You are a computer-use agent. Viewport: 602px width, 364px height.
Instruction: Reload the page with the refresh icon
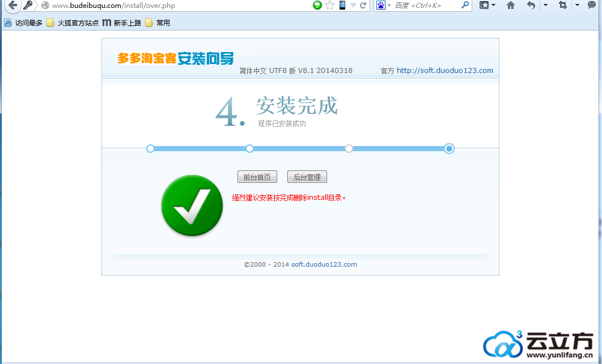click(x=363, y=5)
